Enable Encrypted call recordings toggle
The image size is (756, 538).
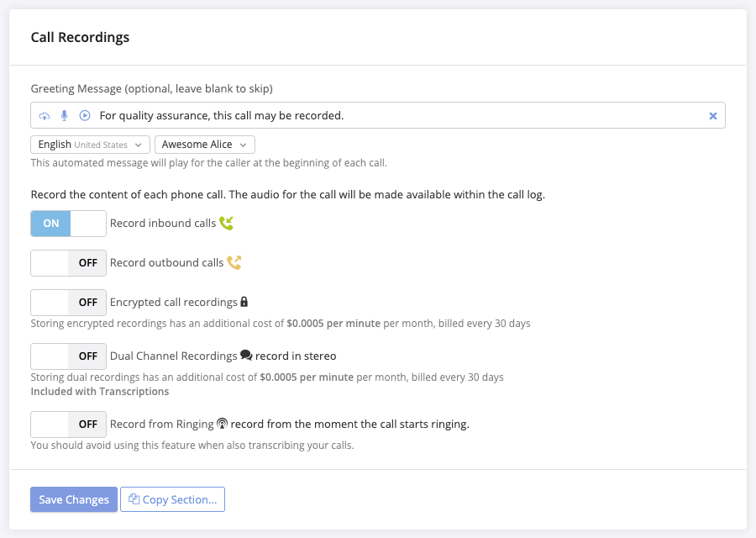(69, 303)
